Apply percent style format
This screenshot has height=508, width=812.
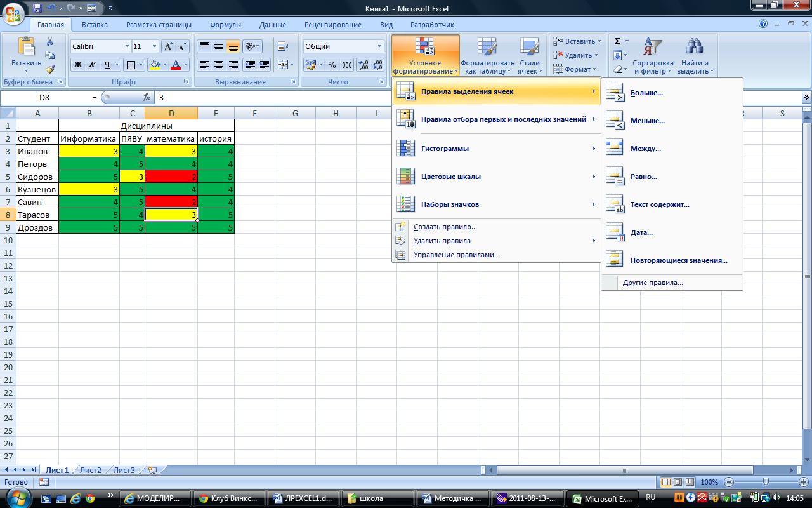pyautogui.click(x=332, y=65)
